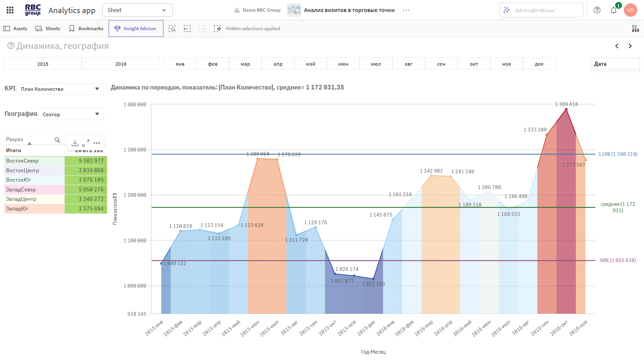The height and width of the screenshot is (362, 644).
Task: Go to the next sheet arrow
Action: (x=630, y=46)
